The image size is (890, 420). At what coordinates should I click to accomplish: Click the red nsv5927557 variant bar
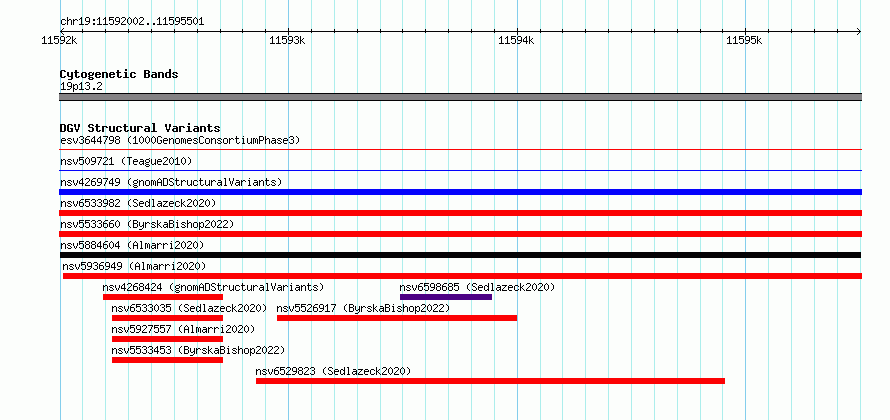tap(167, 339)
